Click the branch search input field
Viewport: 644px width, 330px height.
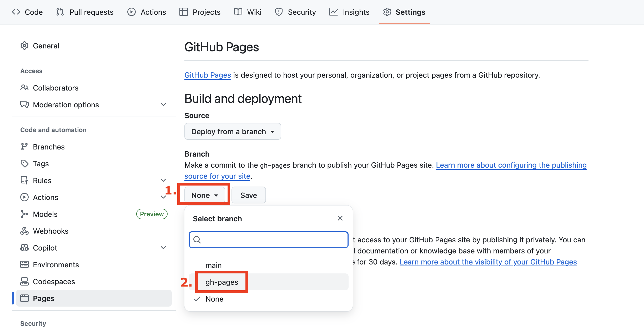(272, 240)
